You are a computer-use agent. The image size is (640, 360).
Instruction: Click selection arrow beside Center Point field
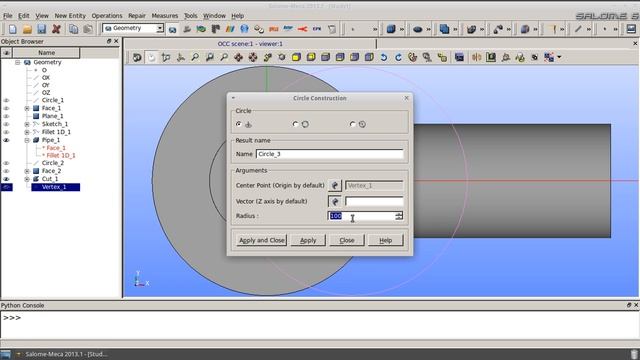[x=335, y=185]
